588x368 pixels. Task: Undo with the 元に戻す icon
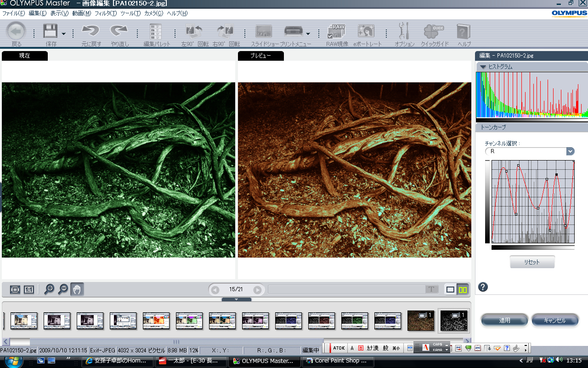pos(91,31)
